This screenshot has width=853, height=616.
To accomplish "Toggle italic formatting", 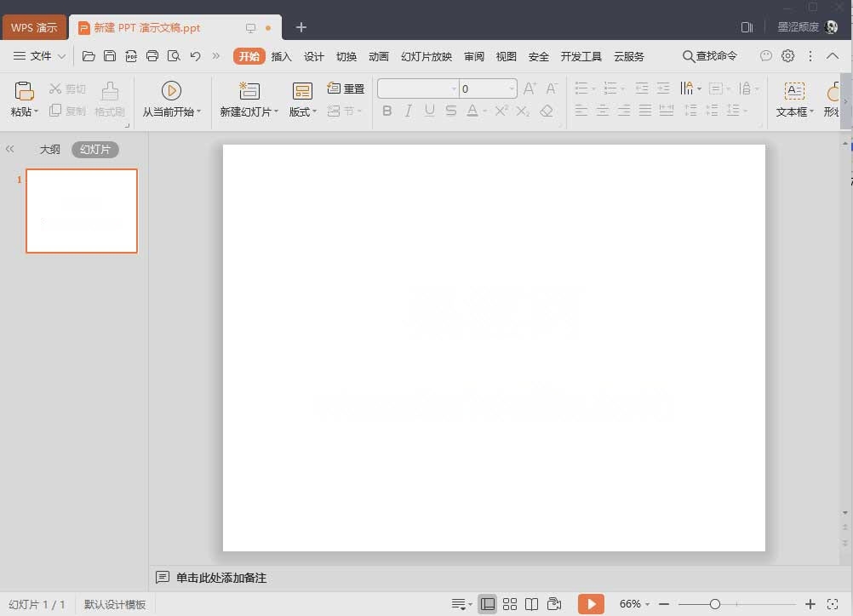I will 409,111.
